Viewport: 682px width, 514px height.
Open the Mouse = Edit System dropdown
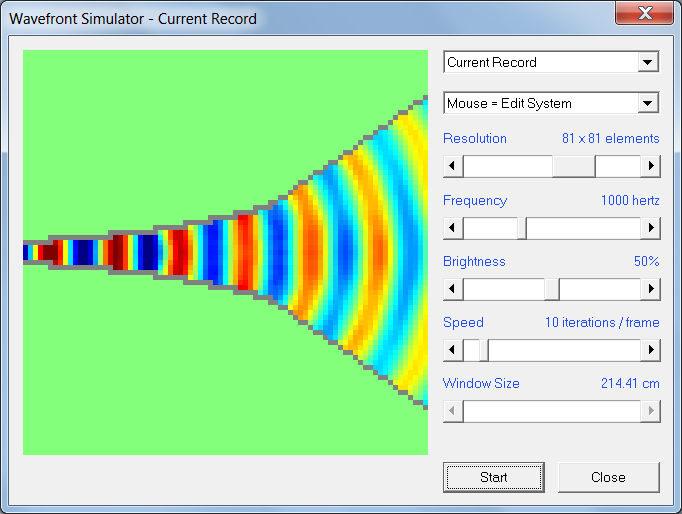(x=551, y=103)
